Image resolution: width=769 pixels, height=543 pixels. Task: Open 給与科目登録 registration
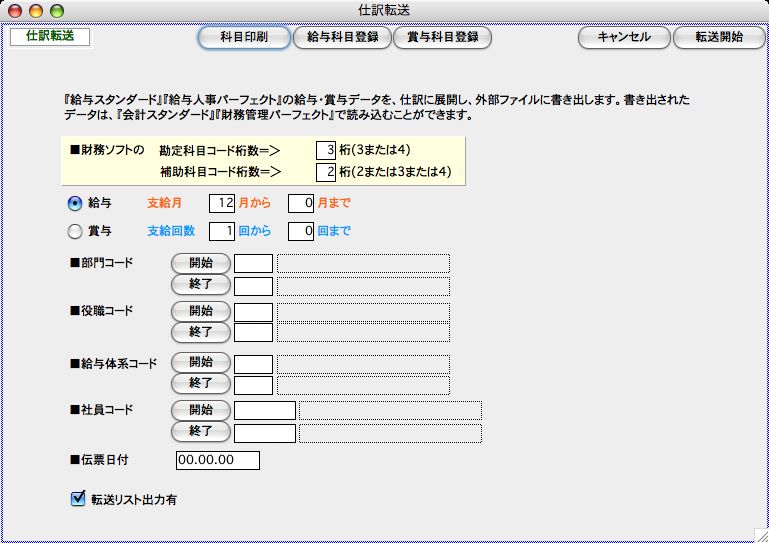point(342,37)
